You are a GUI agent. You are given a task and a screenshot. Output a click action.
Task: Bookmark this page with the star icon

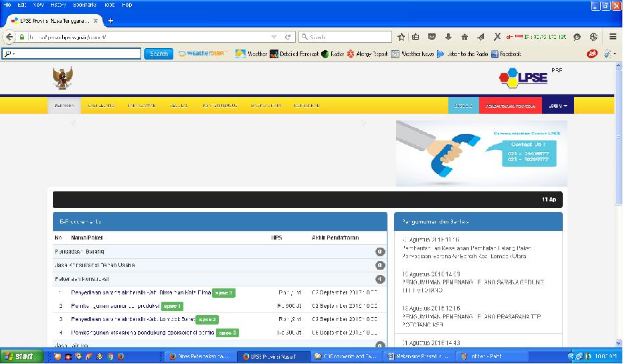[401, 37]
